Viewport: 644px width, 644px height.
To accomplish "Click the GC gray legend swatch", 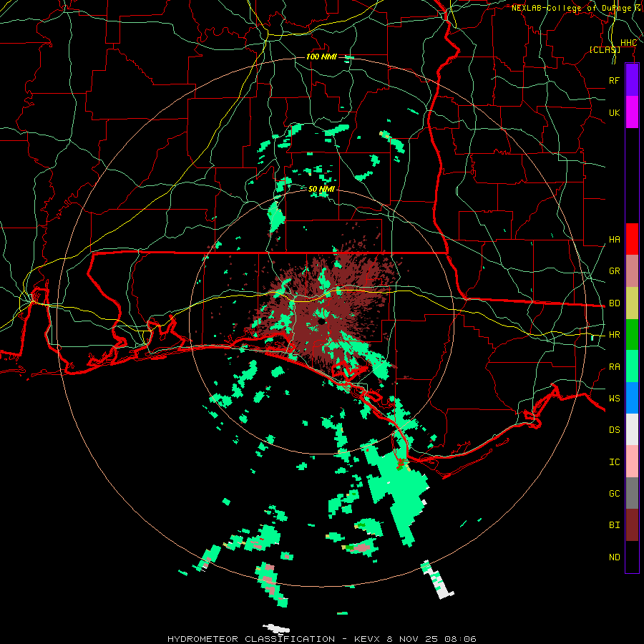I will (x=632, y=493).
